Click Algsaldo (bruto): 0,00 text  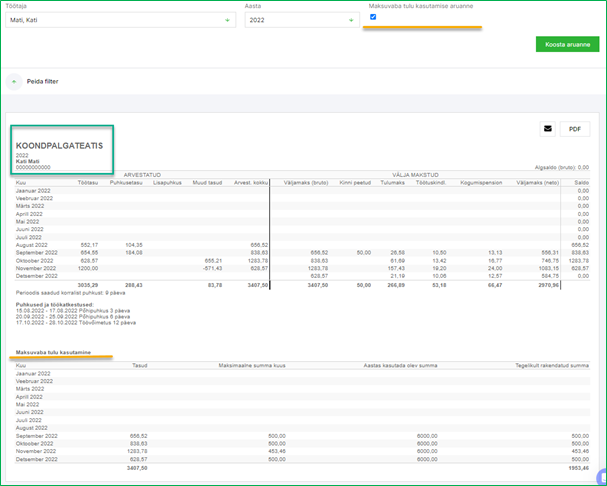[562, 168]
